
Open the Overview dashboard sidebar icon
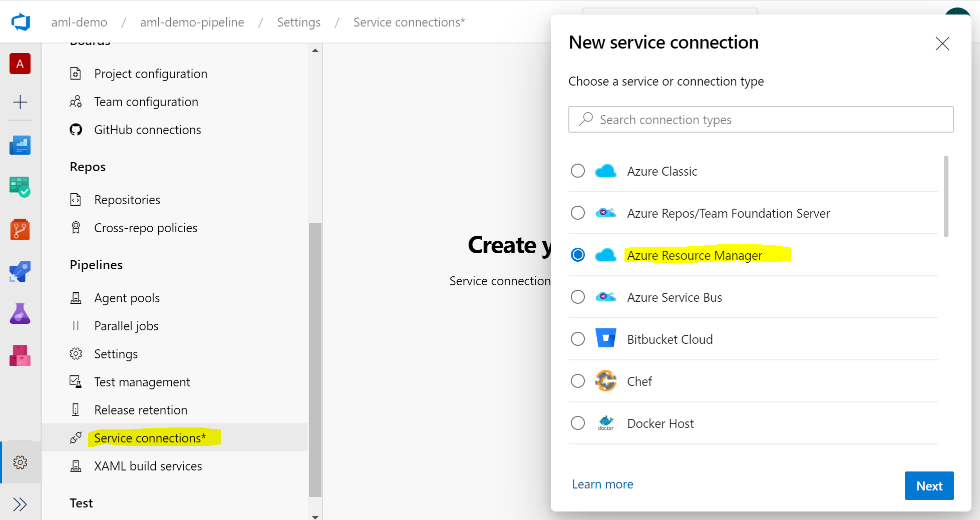(x=20, y=145)
